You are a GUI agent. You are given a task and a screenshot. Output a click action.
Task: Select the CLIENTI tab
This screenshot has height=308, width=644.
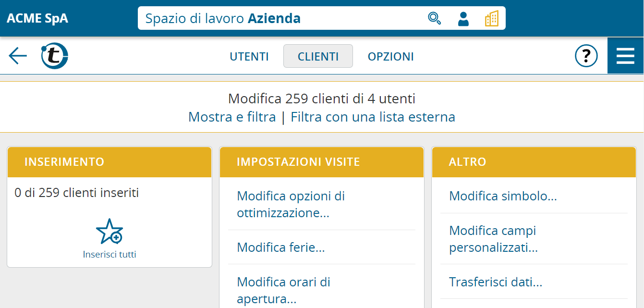(x=318, y=56)
